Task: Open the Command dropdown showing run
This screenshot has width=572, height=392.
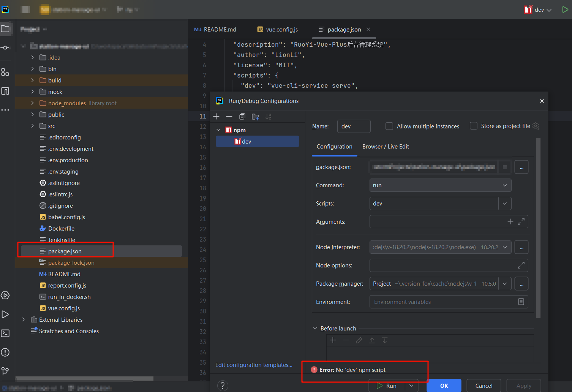Action: (x=440, y=185)
